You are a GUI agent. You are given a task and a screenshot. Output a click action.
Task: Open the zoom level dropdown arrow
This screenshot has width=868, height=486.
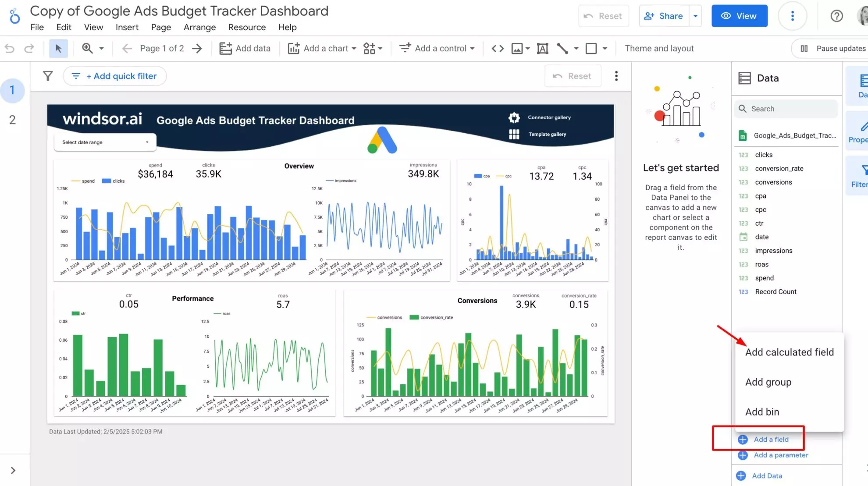point(101,49)
